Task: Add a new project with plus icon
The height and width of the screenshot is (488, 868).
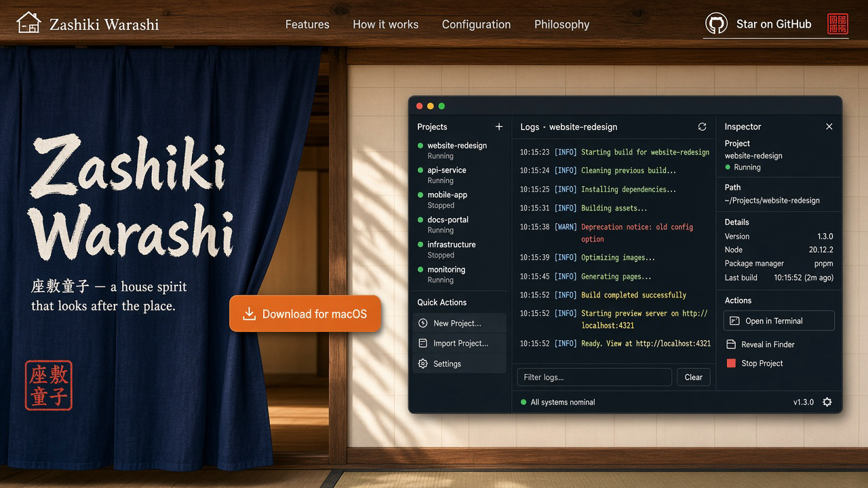Action: point(499,127)
